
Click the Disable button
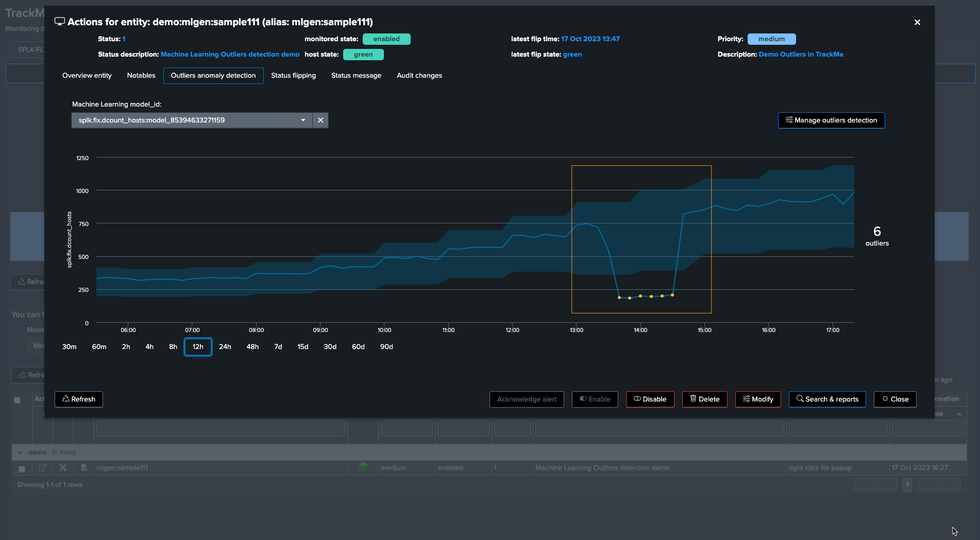(x=650, y=399)
